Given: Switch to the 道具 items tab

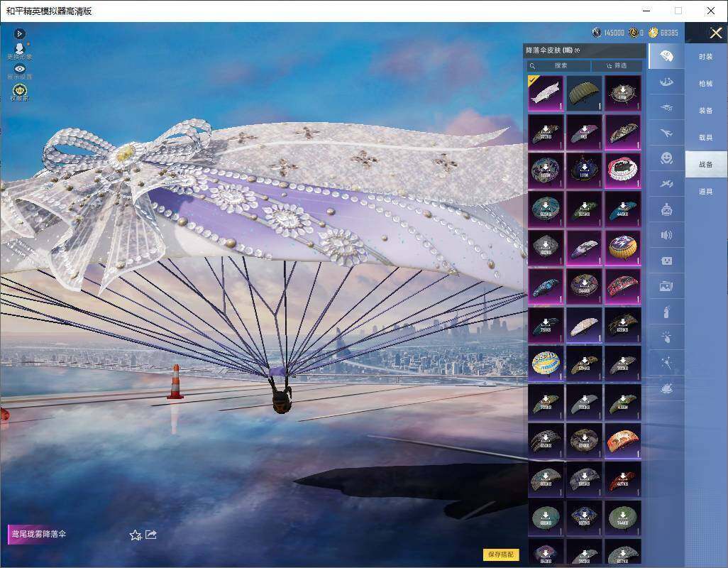Looking at the screenshot, I should click(706, 192).
